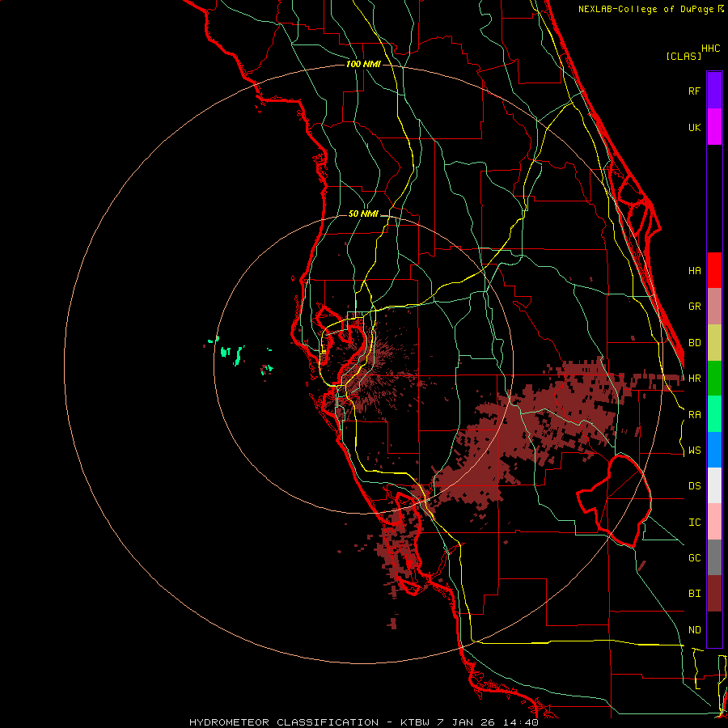Click the GR legend label
This screenshot has height=728, width=728.
tap(694, 307)
